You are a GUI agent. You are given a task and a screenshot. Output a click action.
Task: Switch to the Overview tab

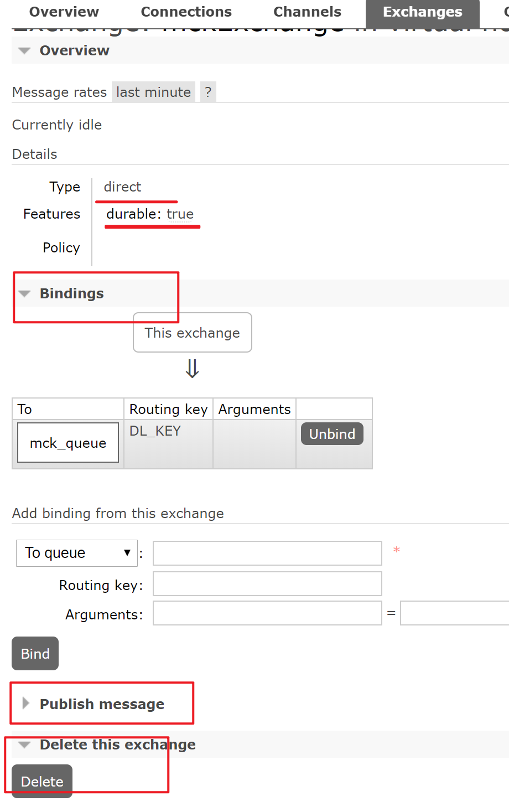[x=64, y=12]
